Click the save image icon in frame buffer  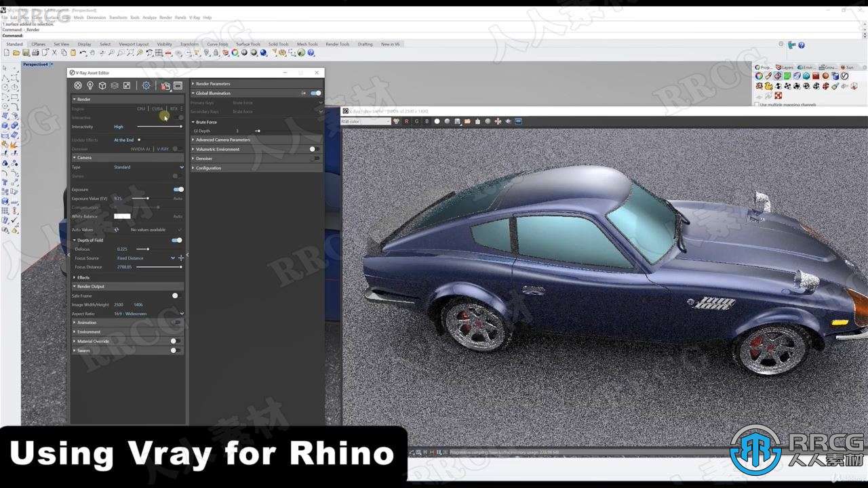point(458,121)
